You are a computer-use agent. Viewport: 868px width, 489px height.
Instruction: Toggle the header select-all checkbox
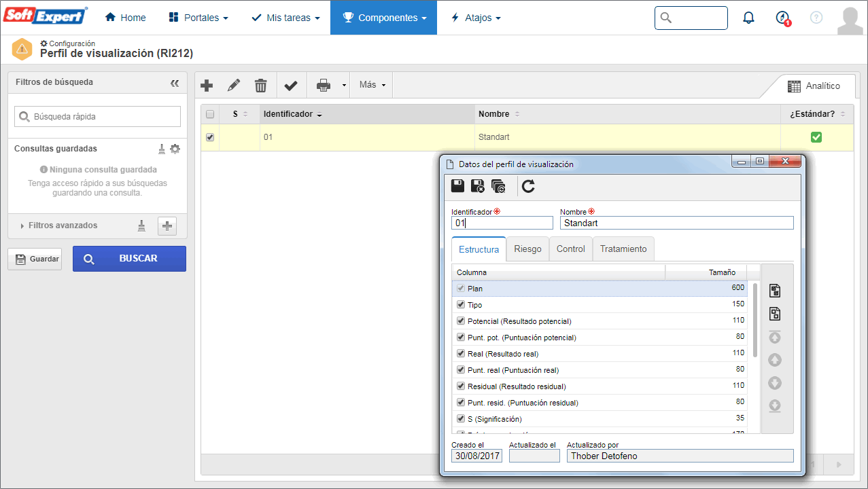click(210, 114)
